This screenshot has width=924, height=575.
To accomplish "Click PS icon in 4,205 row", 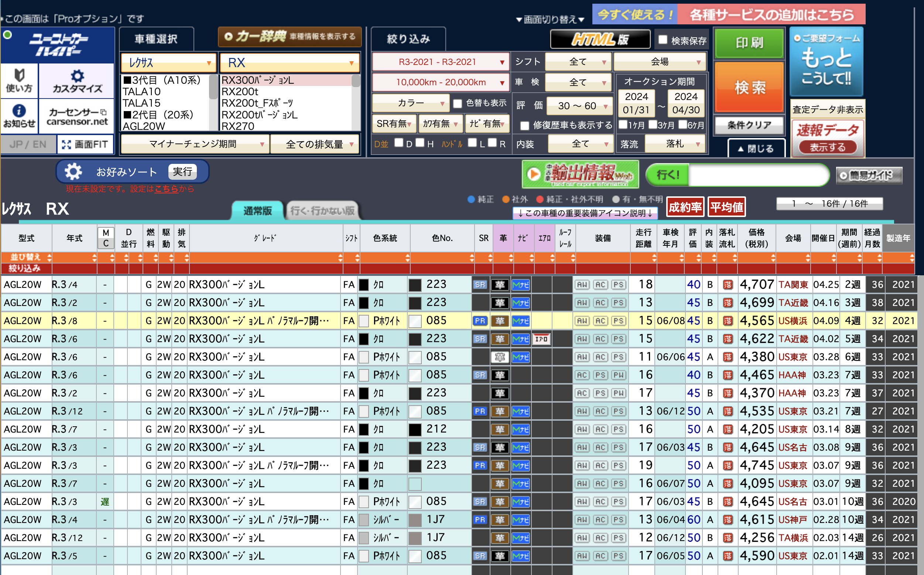I will tap(619, 429).
